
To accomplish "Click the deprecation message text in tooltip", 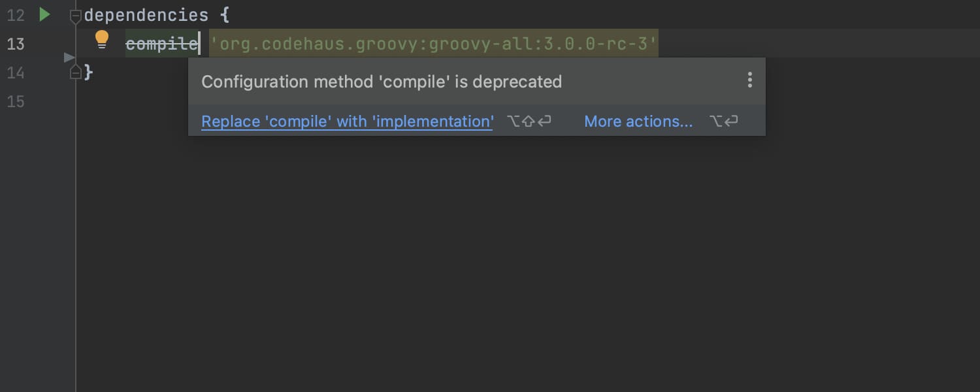I will click(x=382, y=82).
